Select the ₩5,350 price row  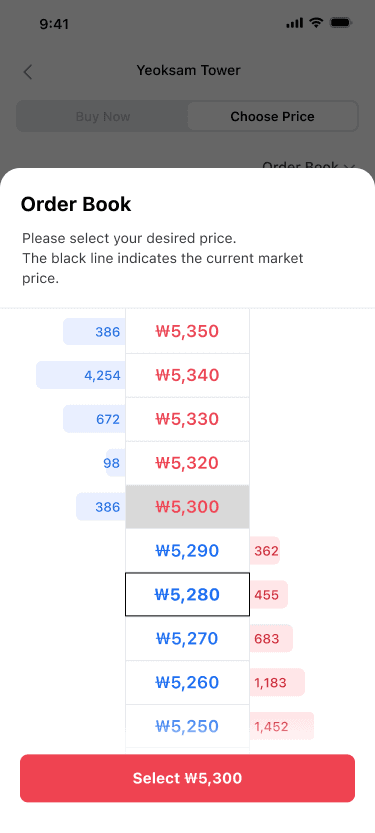point(188,332)
